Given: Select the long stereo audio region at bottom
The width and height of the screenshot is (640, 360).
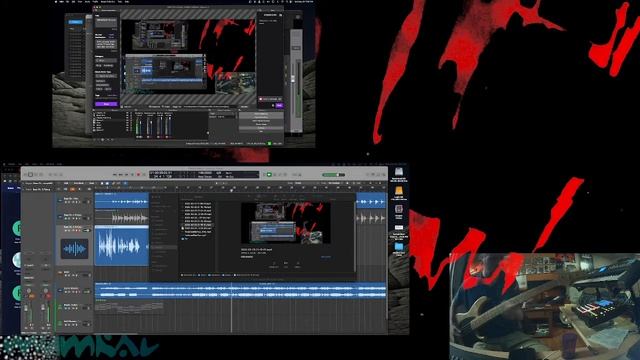Looking at the screenshot, I should pyautogui.click(x=240, y=291).
